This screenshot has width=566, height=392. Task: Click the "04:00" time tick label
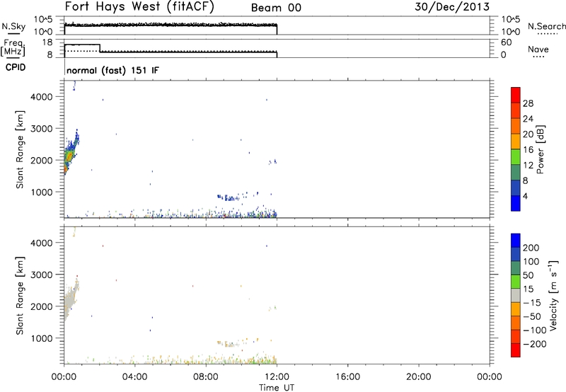coord(134,377)
